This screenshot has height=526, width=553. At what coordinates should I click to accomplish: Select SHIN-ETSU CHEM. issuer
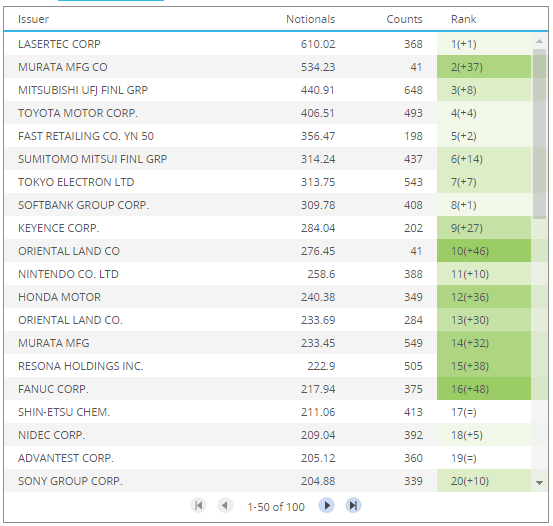click(64, 412)
